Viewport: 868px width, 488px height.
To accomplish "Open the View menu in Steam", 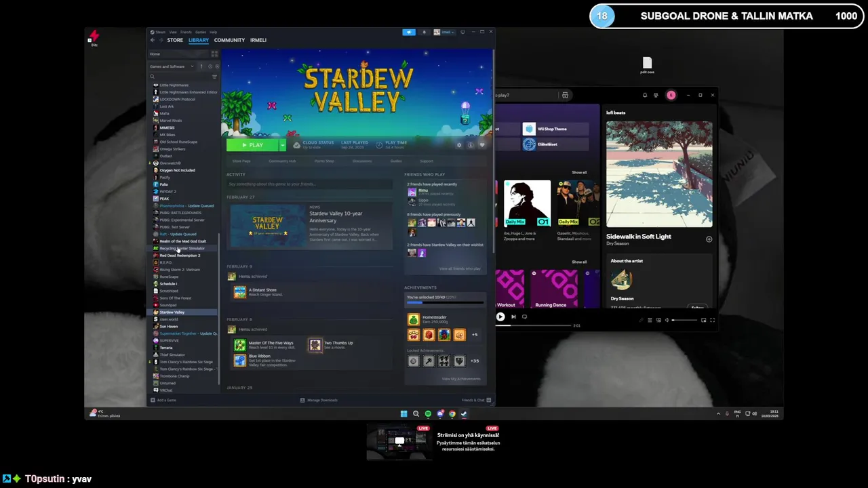I will tap(173, 32).
